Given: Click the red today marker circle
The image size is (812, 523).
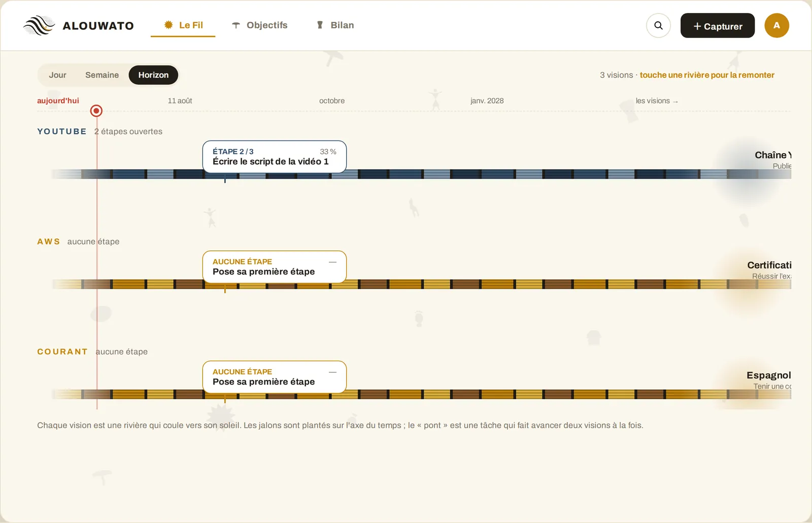Looking at the screenshot, I should tap(96, 111).
